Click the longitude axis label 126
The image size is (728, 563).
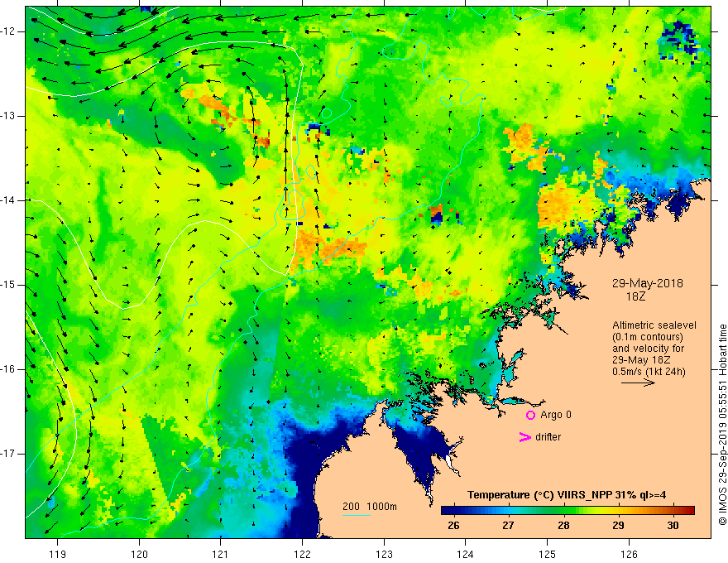tap(629, 554)
